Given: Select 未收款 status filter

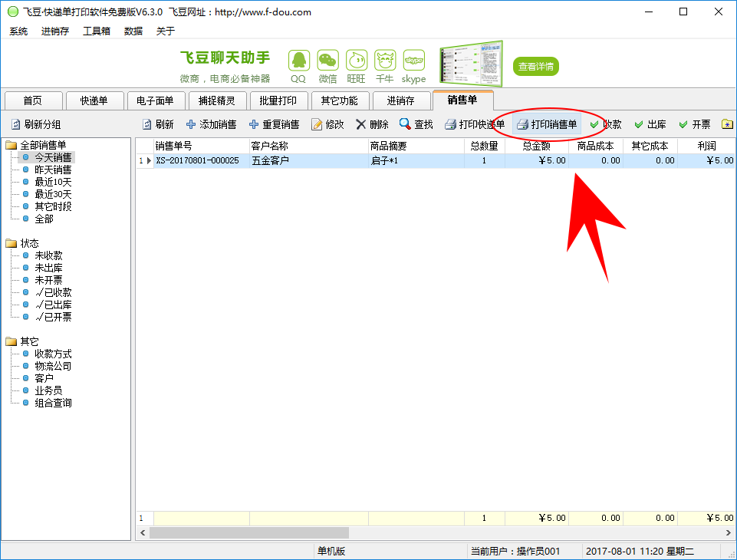Looking at the screenshot, I should click(x=48, y=255).
